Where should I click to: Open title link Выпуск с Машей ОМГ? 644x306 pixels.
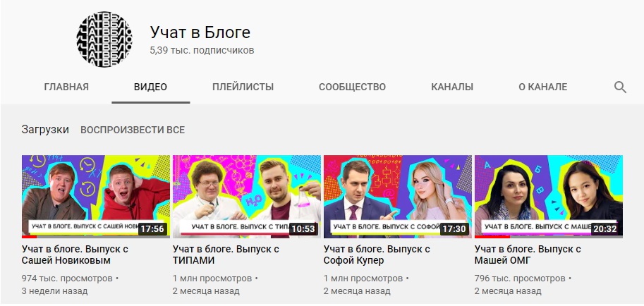(528, 255)
